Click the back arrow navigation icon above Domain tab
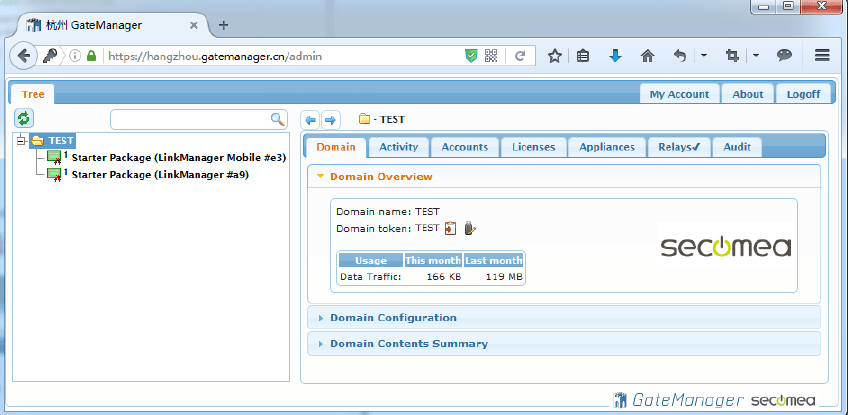This screenshot has width=848, height=415. click(311, 120)
